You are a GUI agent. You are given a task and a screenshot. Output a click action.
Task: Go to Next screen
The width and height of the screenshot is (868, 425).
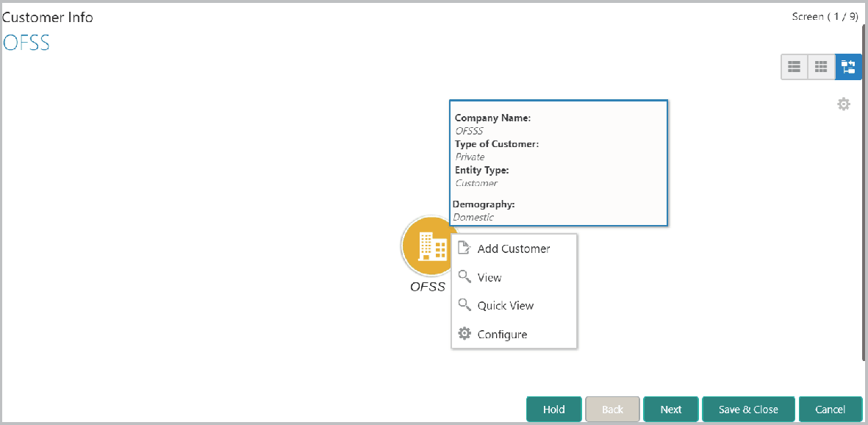pyautogui.click(x=671, y=410)
